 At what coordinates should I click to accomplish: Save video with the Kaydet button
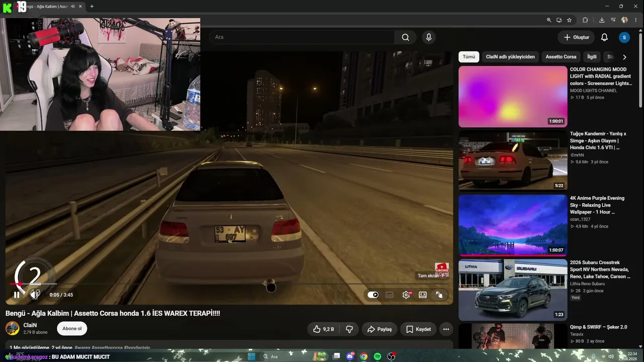point(418,329)
